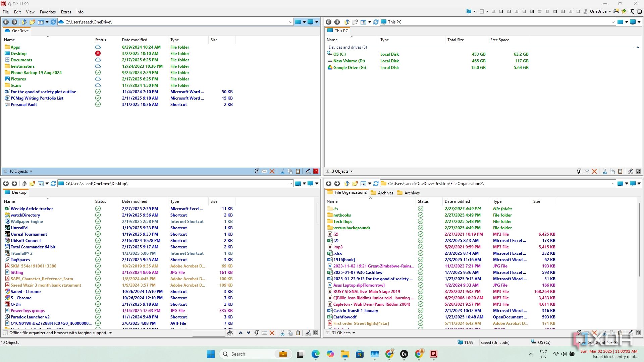Click the lightning bolt icon in OneDrive pane status bar
This screenshot has height=362, width=644.
tap(257, 171)
